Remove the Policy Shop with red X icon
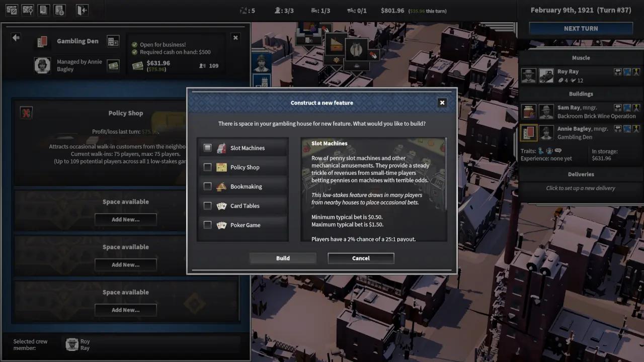 click(26, 113)
